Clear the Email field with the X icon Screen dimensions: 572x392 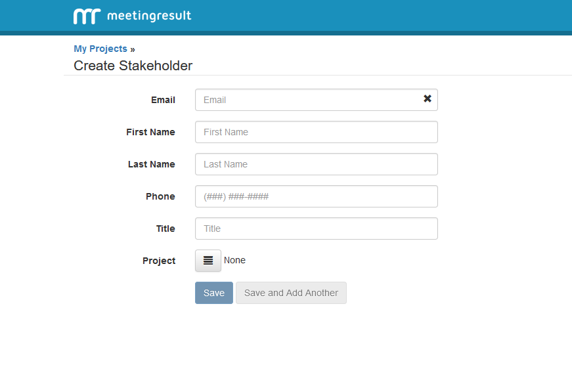click(x=428, y=99)
